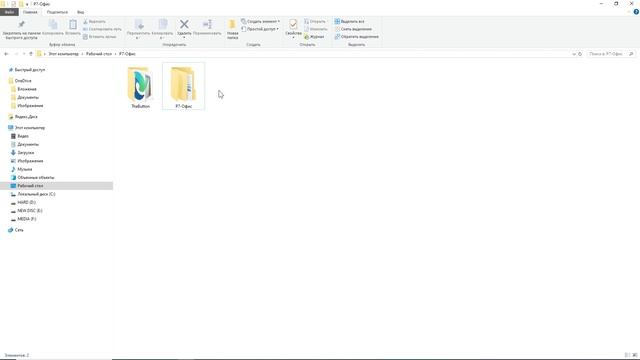Open Видео under Этот компьютер
Image resolution: width=640 pixels, height=360 pixels.
pos(23,136)
